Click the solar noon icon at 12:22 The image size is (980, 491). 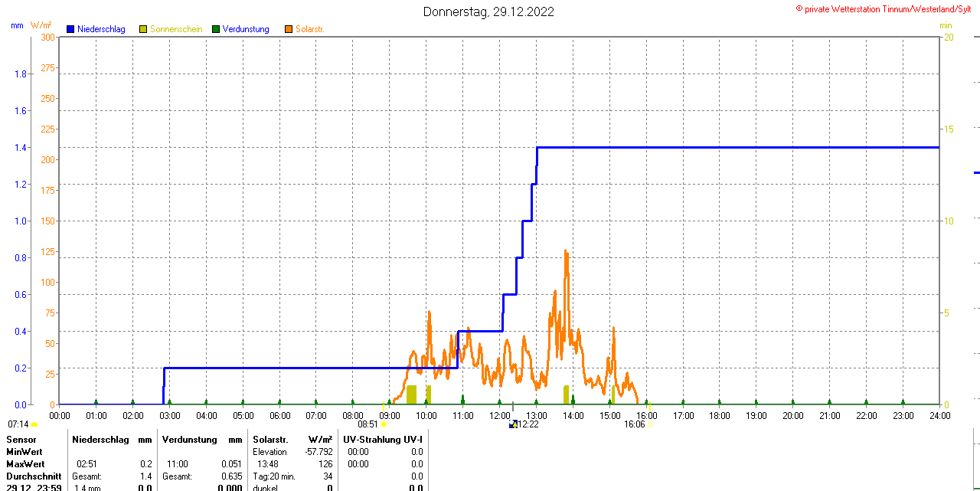(x=513, y=424)
